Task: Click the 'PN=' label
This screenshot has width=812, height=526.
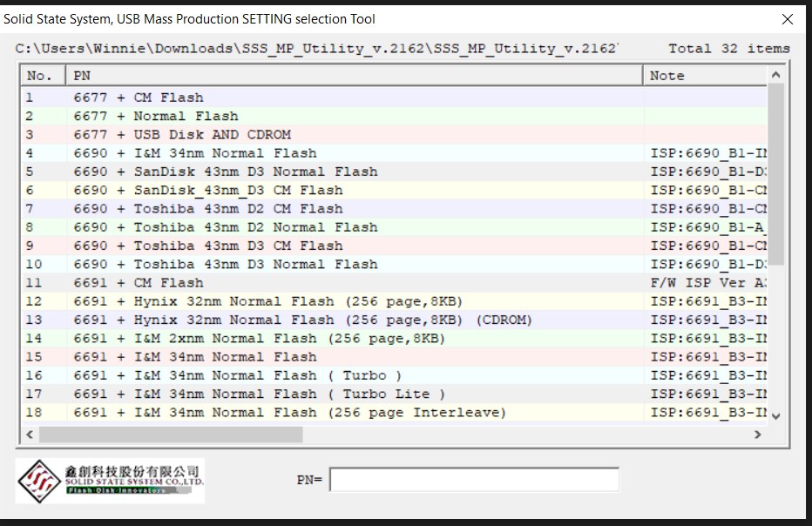Action: click(309, 480)
